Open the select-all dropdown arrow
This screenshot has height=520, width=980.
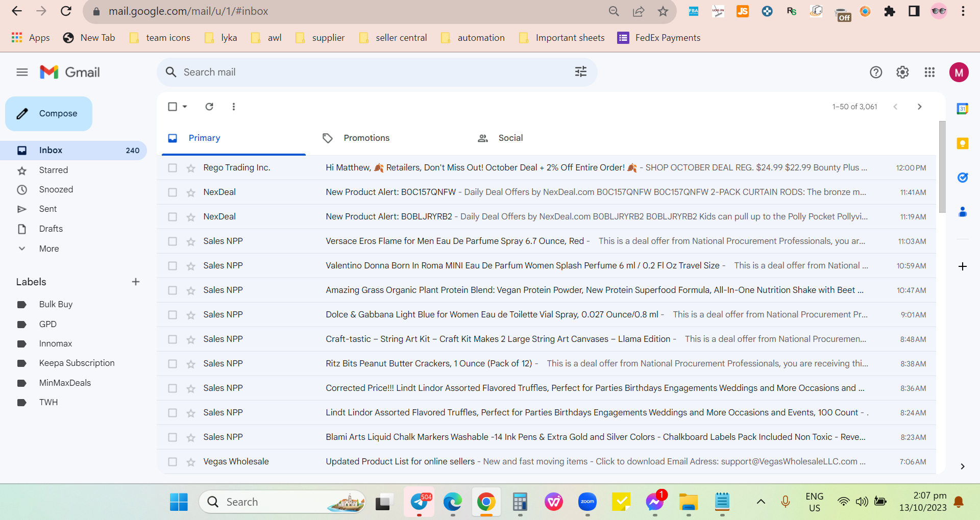pos(185,107)
